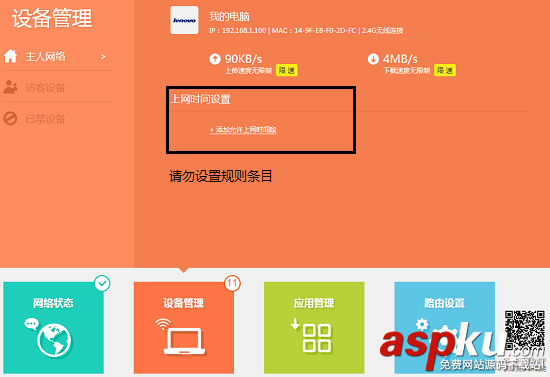
Task: Click the download arrow icon next to 4MB/s
Action: pyautogui.click(x=373, y=59)
